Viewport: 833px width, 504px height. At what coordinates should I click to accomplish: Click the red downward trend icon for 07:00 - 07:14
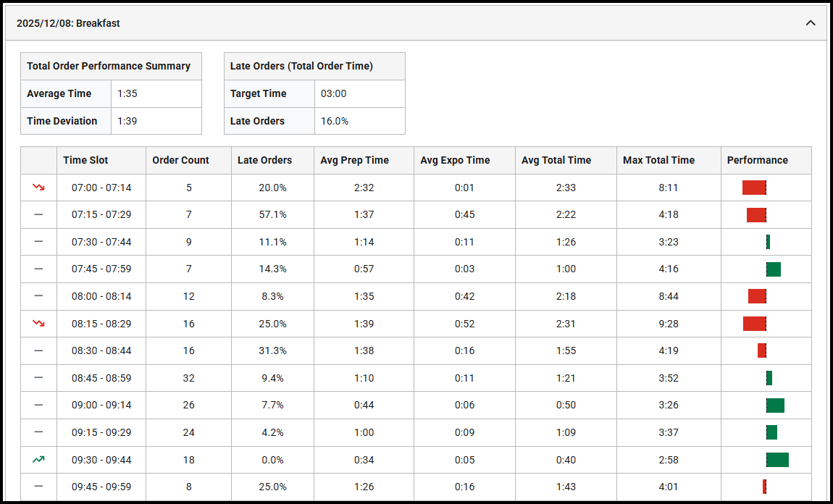click(x=38, y=188)
